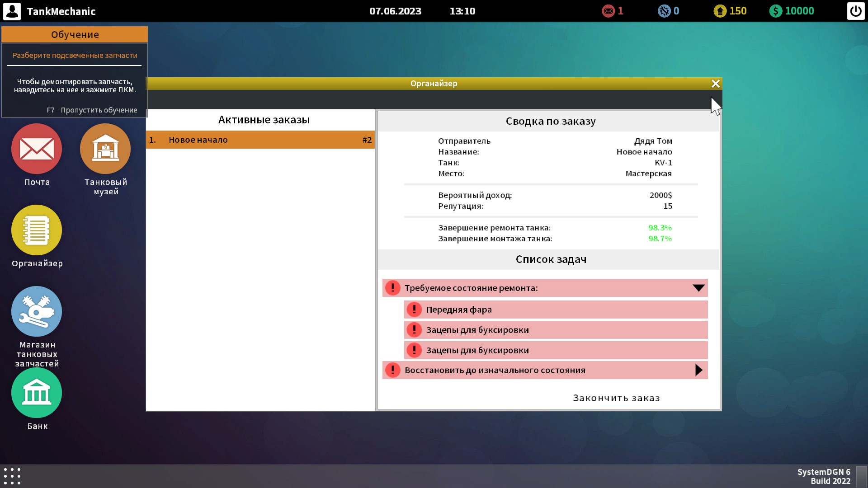This screenshot has width=868, height=488.
Task: Click the #2 order number
Action: click(x=367, y=140)
